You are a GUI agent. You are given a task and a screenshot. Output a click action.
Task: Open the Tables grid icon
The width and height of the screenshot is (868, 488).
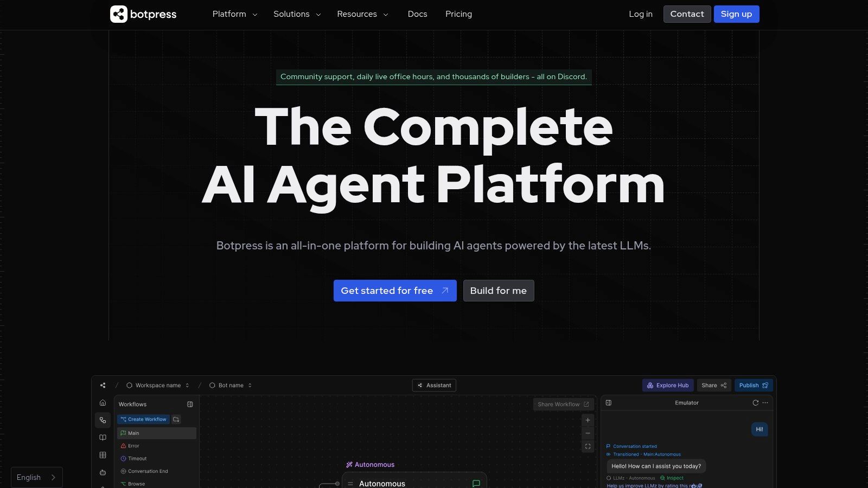103,455
